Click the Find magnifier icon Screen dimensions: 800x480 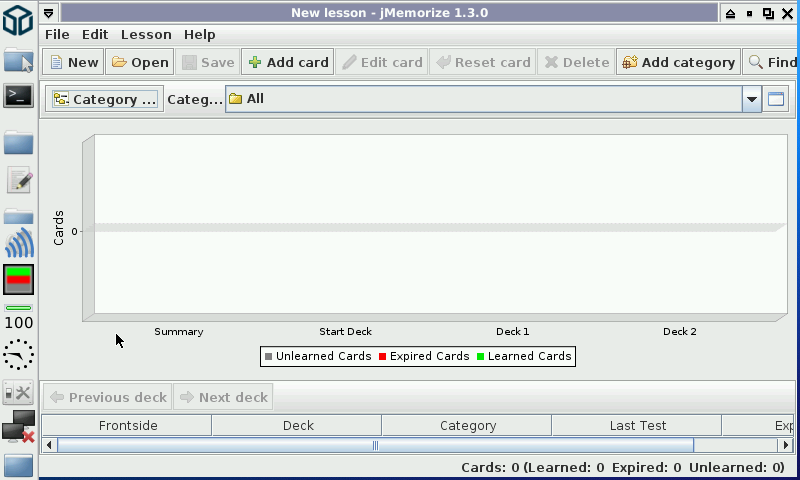click(x=756, y=62)
